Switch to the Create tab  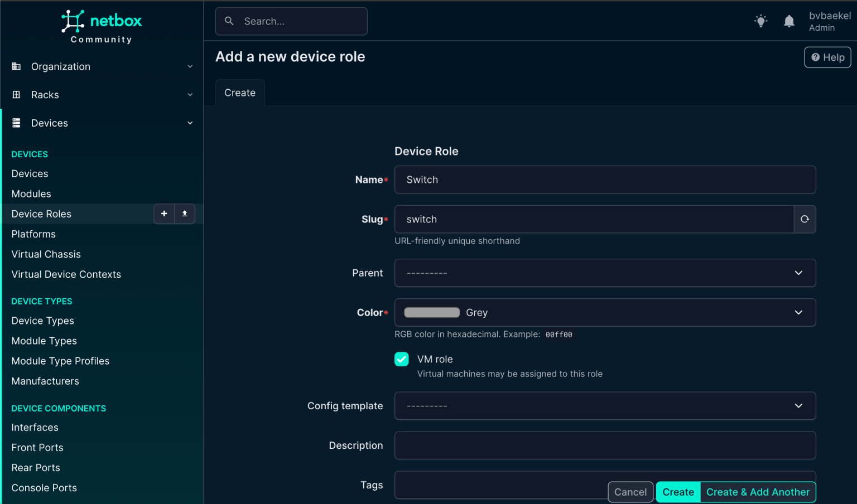(x=239, y=93)
